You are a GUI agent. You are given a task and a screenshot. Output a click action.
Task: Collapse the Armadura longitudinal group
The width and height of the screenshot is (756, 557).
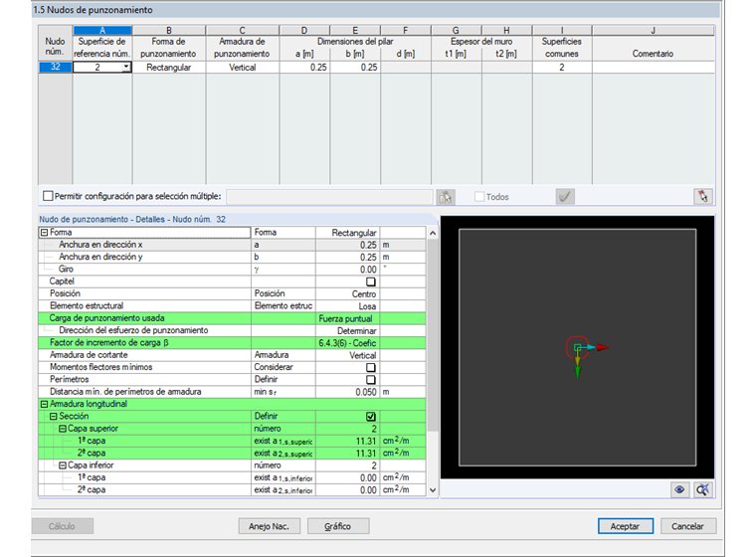click(45, 404)
